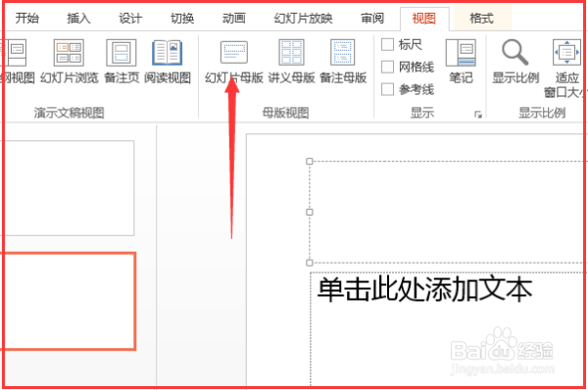The image size is (588, 390).
Task: Click the title placeholder's bottom-left handle
Action: pyautogui.click(x=310, y=263)
